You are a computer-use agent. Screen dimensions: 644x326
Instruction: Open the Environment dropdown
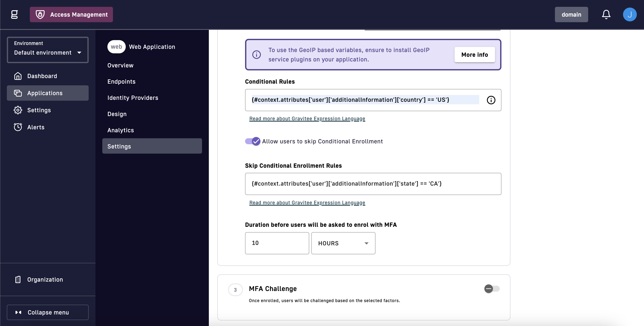48,50
